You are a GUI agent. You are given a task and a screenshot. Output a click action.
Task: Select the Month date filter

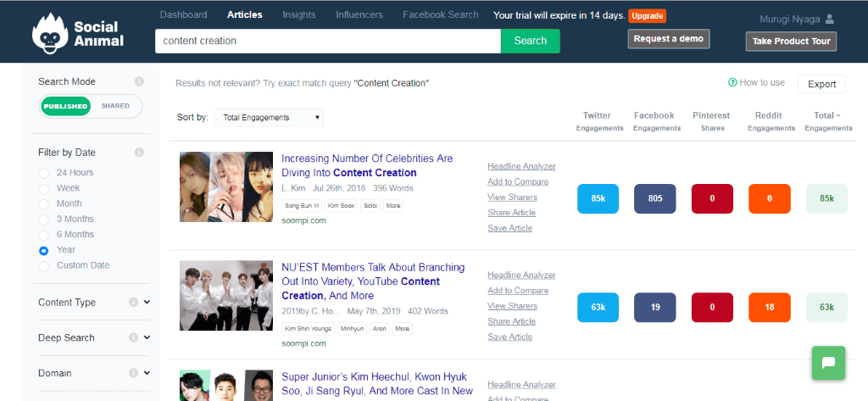tap(44, 204)
